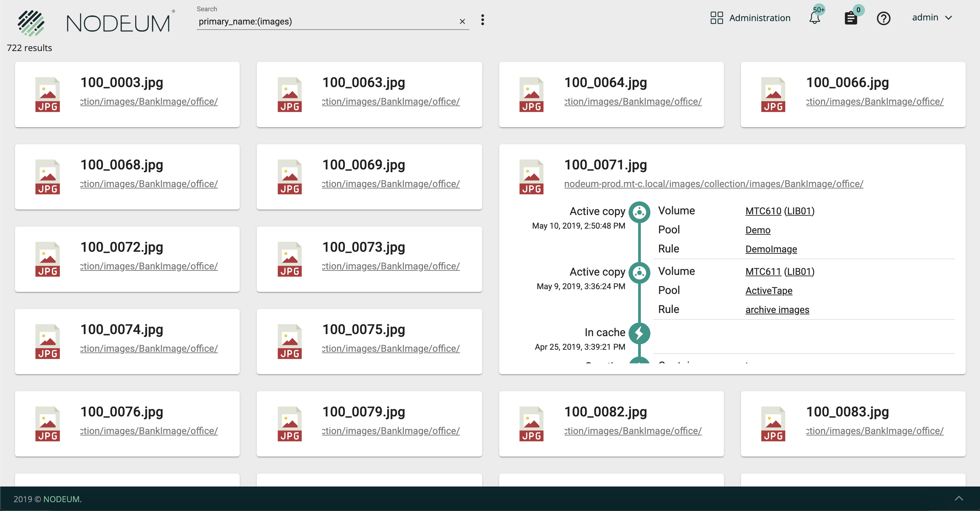Select the 100_0069.jpg file title
Screen dimensions: 980x511
364,165
